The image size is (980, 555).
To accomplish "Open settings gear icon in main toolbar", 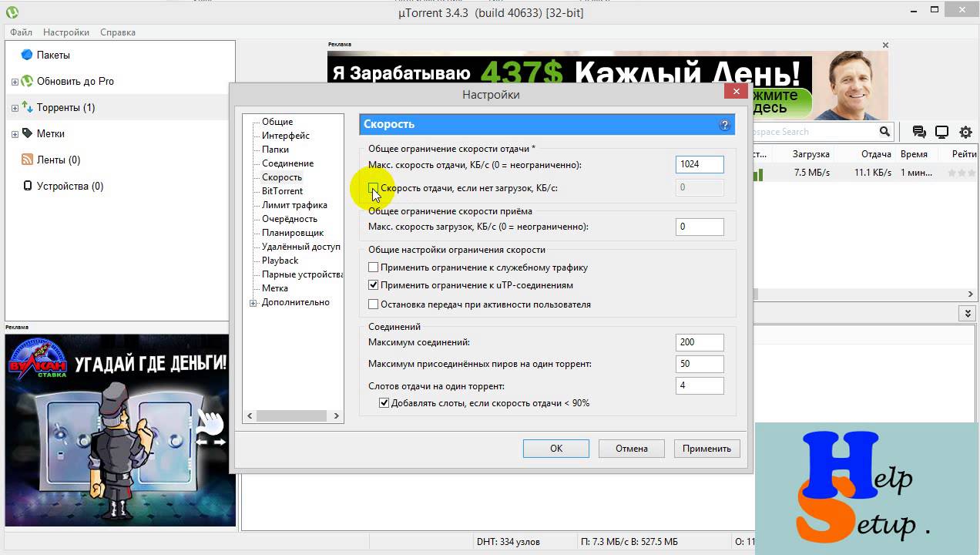I will pos(965,132).
